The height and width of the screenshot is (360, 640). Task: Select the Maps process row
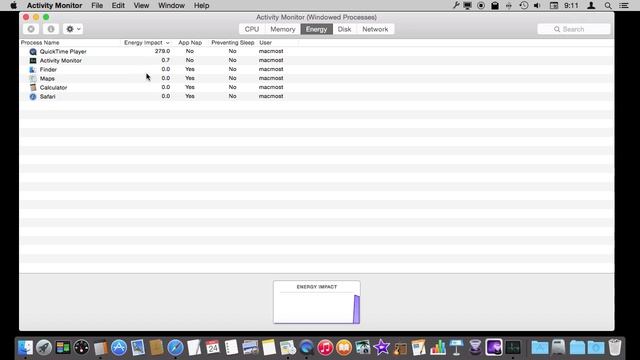coord(316,78)
